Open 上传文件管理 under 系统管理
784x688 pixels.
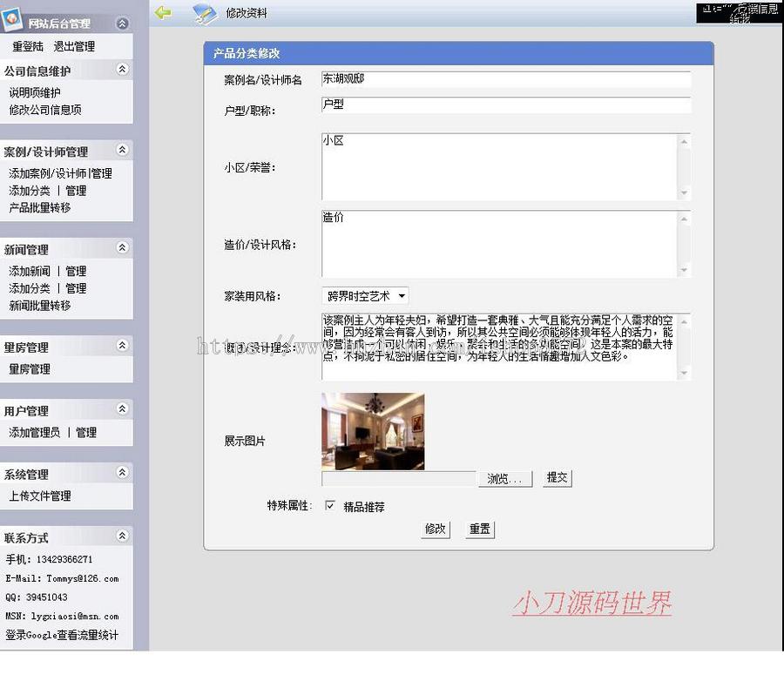click(x=40, y=495)
